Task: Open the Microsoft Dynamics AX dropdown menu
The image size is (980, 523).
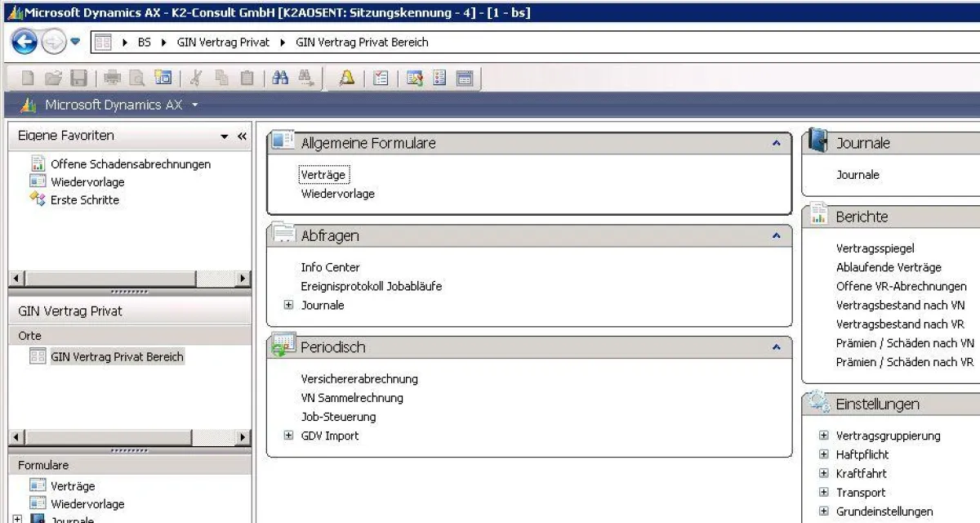Action: (x=195, y=105)
